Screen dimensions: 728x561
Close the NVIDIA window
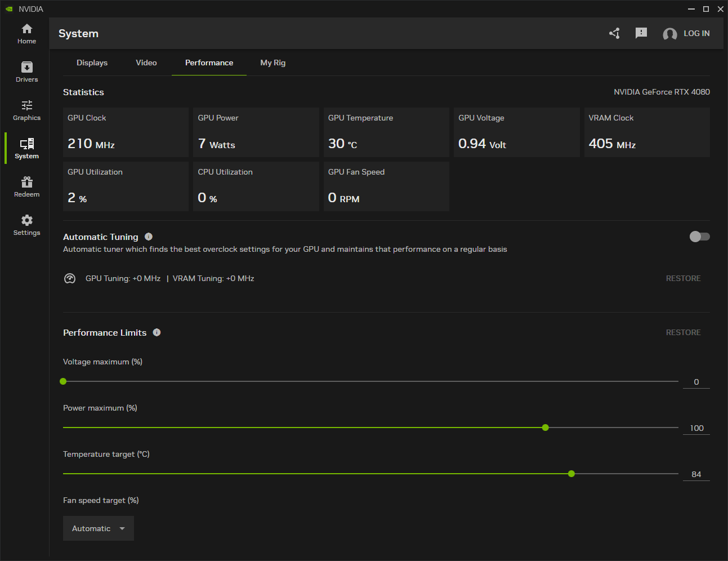coord(721,9)
